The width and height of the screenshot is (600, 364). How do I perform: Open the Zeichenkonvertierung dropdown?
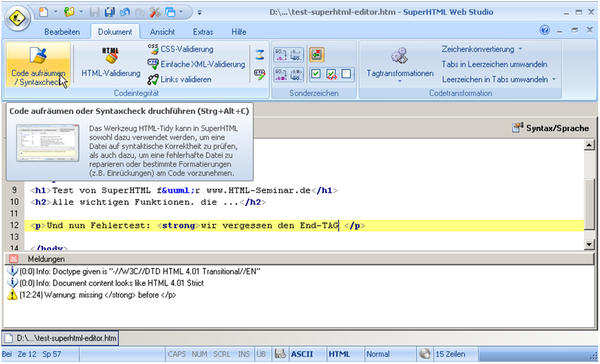482,49
